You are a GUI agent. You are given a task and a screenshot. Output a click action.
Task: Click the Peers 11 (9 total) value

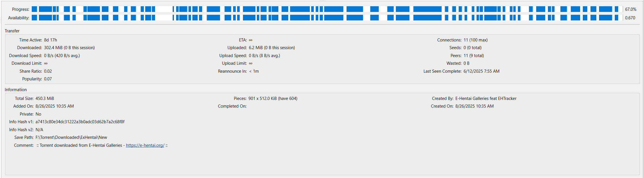pyautogui.click(x=474, y=56)
